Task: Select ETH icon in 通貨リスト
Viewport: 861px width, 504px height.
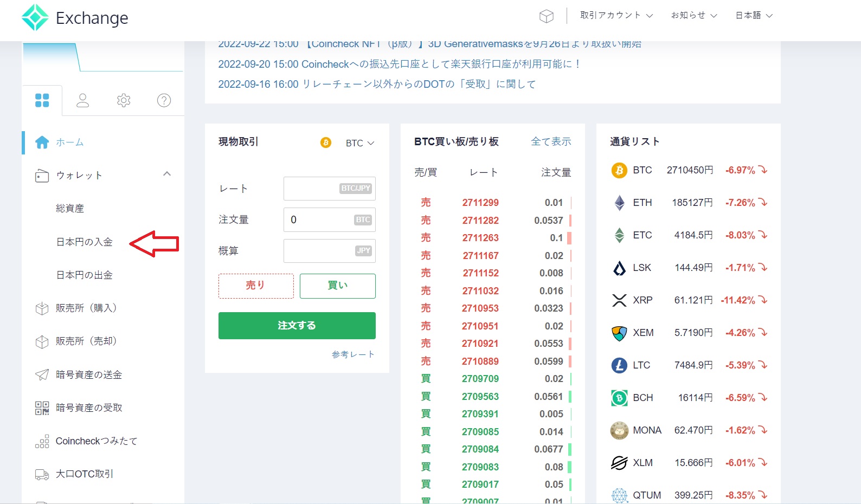Action: click(619, 203)
